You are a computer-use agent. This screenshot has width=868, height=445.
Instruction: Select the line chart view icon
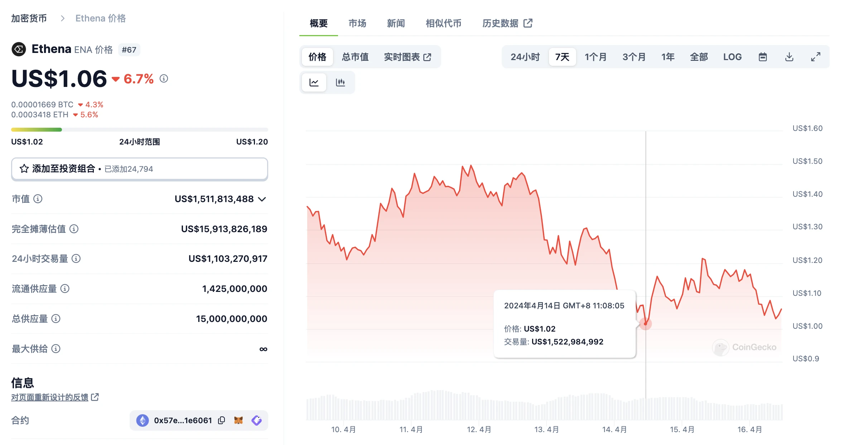[314, 82]
